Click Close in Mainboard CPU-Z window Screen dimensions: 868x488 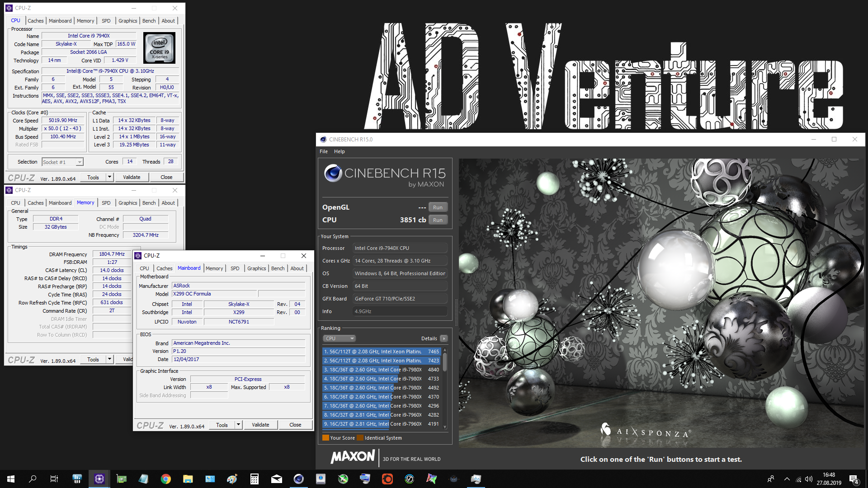click(295, 425)
